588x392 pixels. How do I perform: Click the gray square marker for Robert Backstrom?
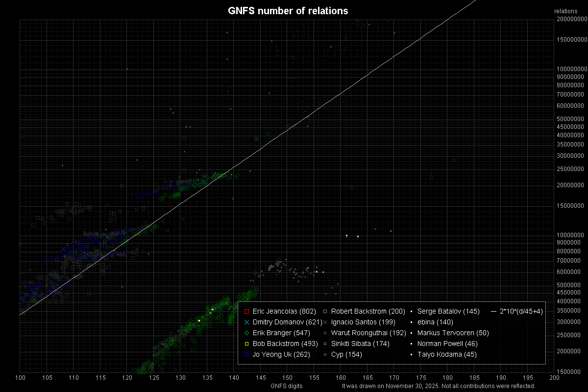(x=326, y=312)
